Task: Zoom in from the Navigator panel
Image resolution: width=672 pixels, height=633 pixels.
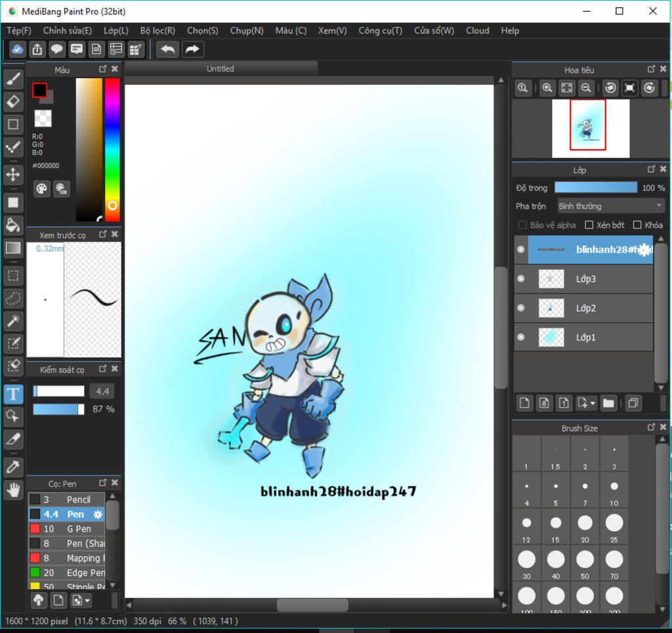Action: click(x=547, y=88)
